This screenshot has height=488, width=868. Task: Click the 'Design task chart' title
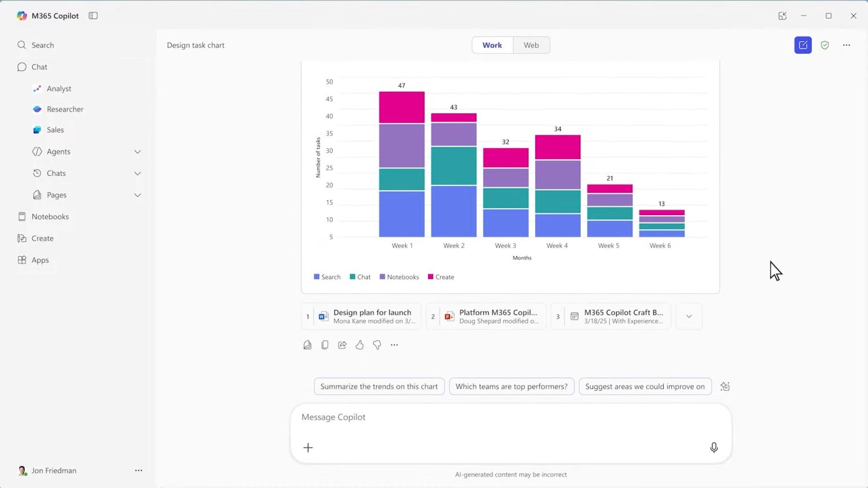pos(196,45)
